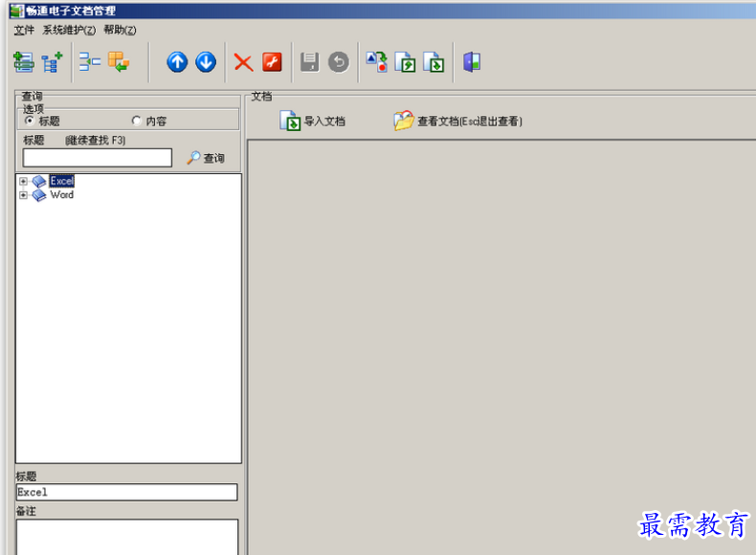Click the first document import toolbar icon
Viewport: 756px width, 555px height.
[x=405, y=62]
